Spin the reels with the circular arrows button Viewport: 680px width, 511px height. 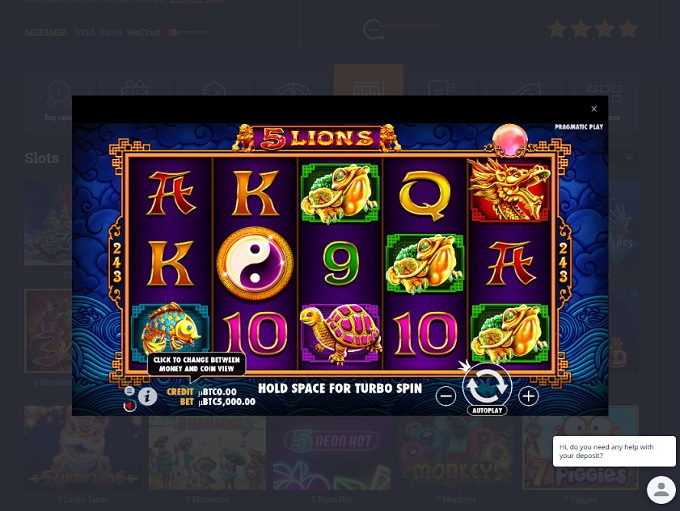[x=487, y=385]
